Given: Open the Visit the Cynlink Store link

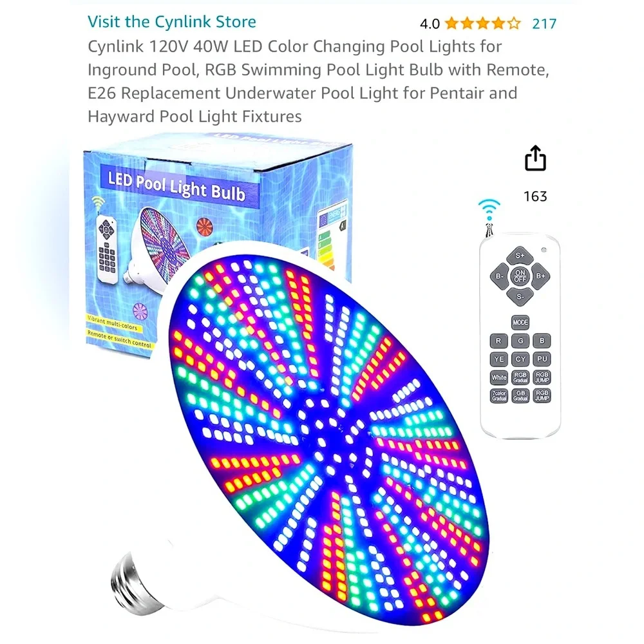Looking at the screenshot, I should tap(172, 22).
